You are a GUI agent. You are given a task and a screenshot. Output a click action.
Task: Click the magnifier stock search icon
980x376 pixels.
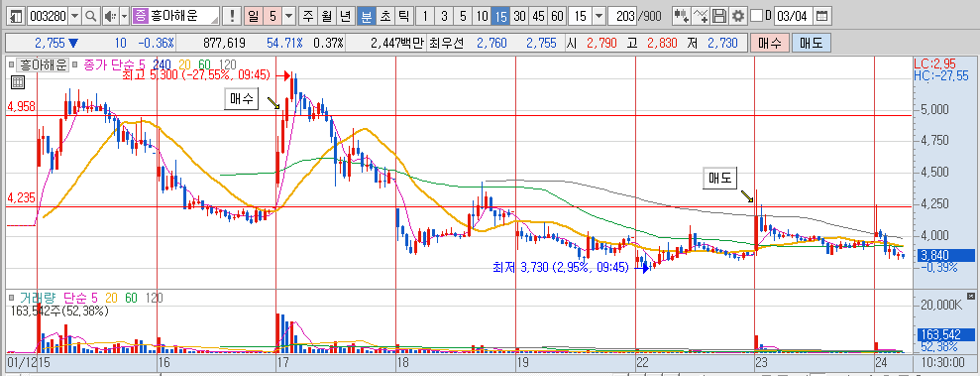pos(91,16)
